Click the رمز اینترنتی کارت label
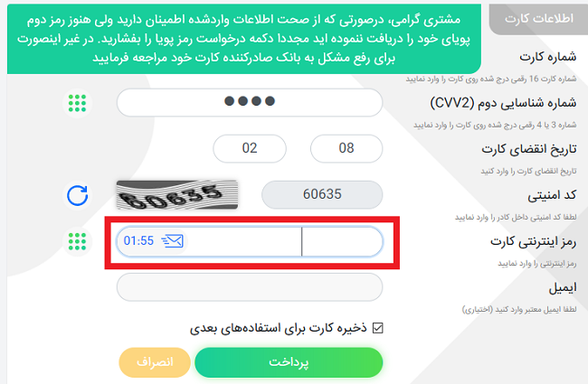Screen dimensions: 588x384 [x=533, y=241]
